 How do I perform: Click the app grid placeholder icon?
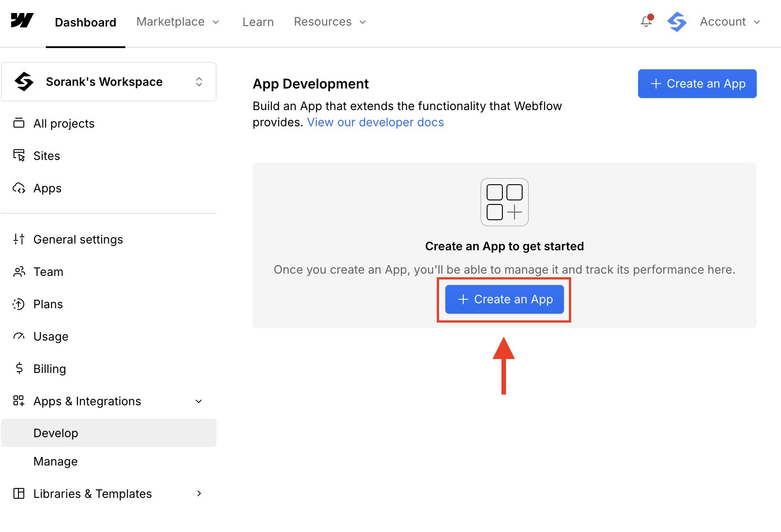[504, 202]
